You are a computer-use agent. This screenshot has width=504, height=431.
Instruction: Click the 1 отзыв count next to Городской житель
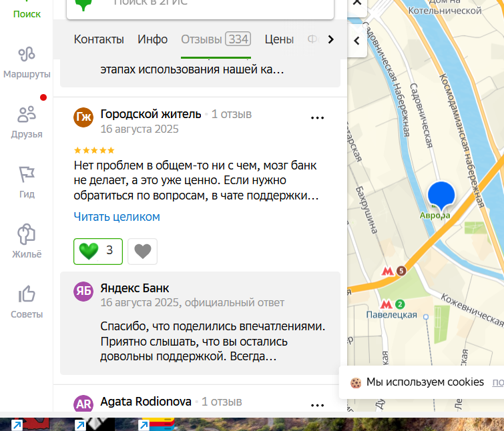click(x=232, y=114)
